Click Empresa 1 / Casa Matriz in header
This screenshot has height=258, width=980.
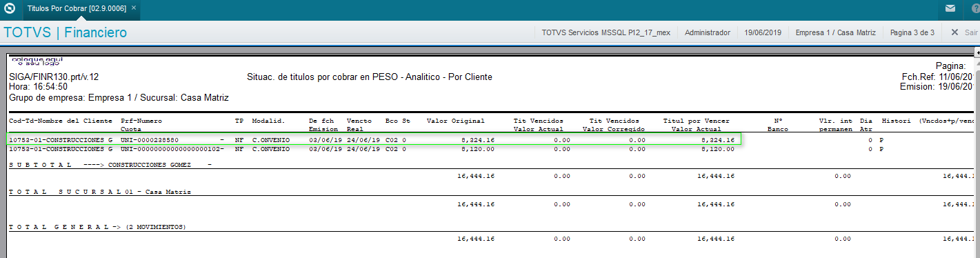(x=835, y=32)
